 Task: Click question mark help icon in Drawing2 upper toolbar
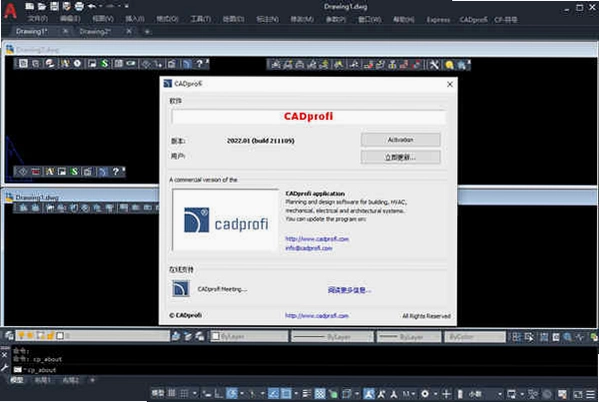pos(199,64)
